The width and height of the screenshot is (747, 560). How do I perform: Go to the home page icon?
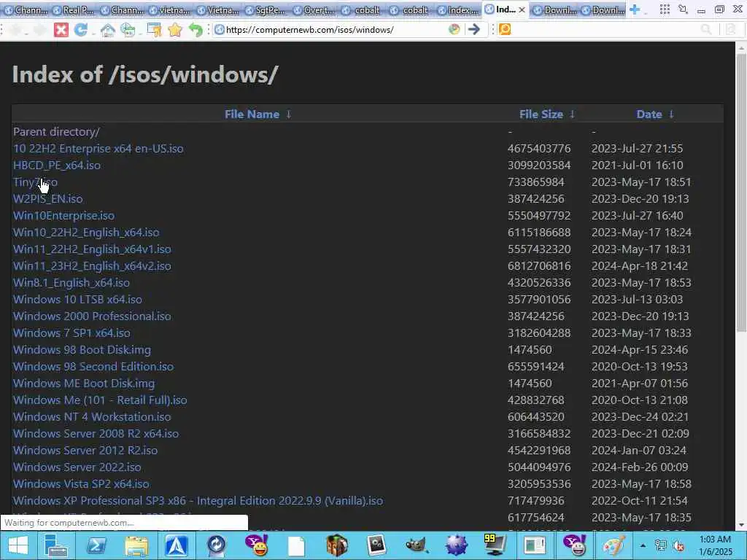[x=108, y=30]
